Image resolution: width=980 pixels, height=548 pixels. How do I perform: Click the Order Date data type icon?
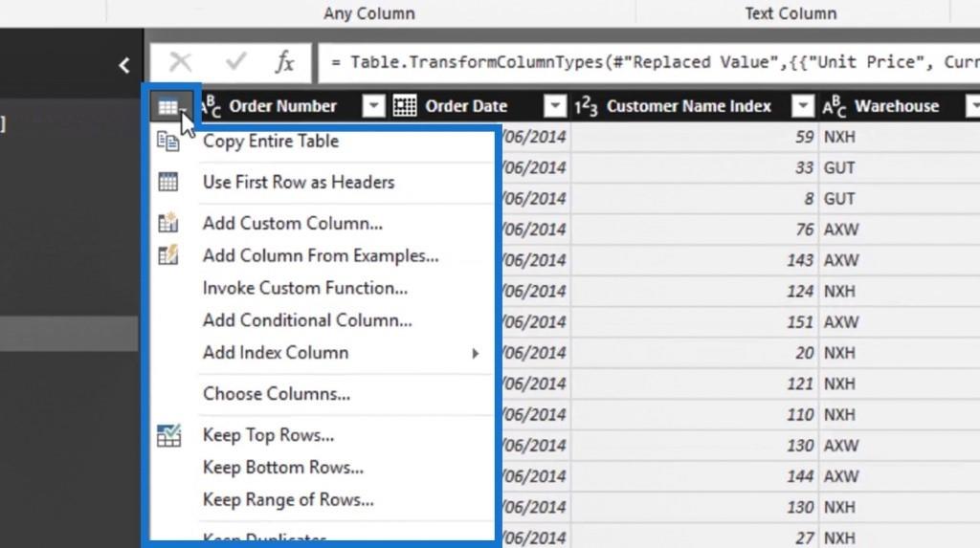tap(405, 105)
